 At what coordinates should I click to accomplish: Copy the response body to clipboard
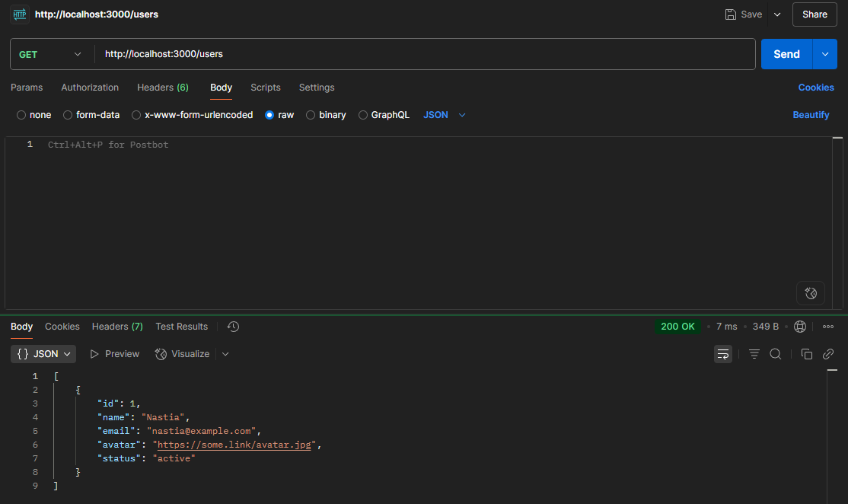point(806,354)
